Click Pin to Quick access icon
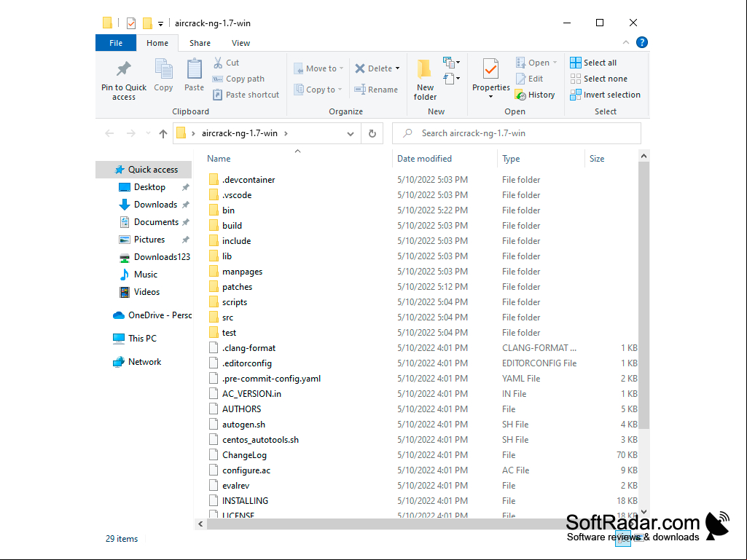 tap(123, 69)
